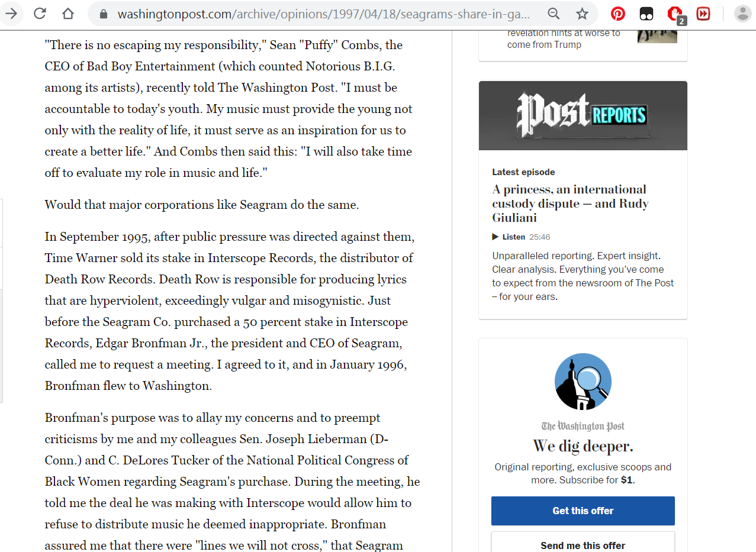Click the browser forward arrow
This screenshot has height=552, width=756.
(x=11, y=14)
